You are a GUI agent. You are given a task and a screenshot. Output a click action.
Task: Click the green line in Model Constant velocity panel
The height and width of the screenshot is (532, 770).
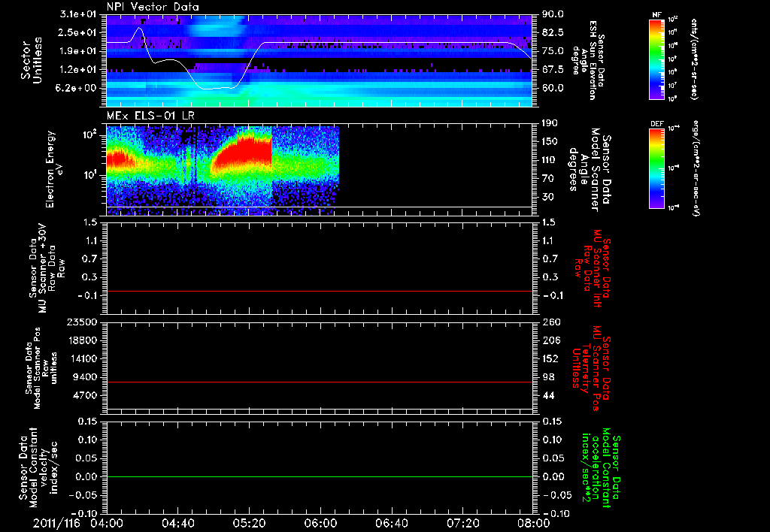click(319, 476)
